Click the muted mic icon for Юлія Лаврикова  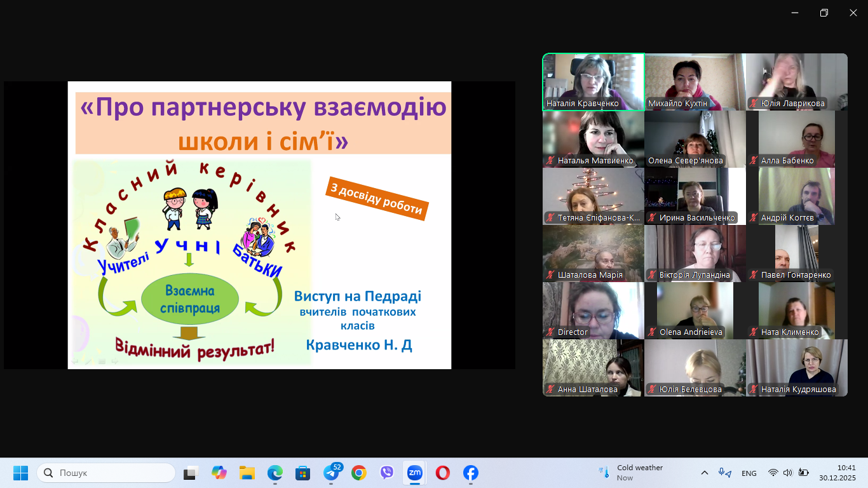tap(754, 104)
